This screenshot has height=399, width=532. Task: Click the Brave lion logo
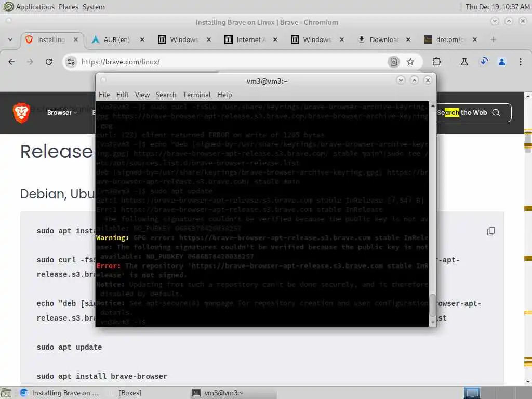21,113
